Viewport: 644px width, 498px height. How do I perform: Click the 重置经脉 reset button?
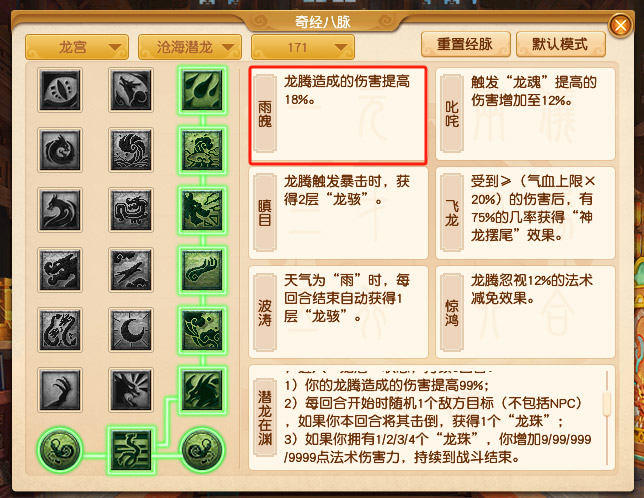(x=466, y=44)
